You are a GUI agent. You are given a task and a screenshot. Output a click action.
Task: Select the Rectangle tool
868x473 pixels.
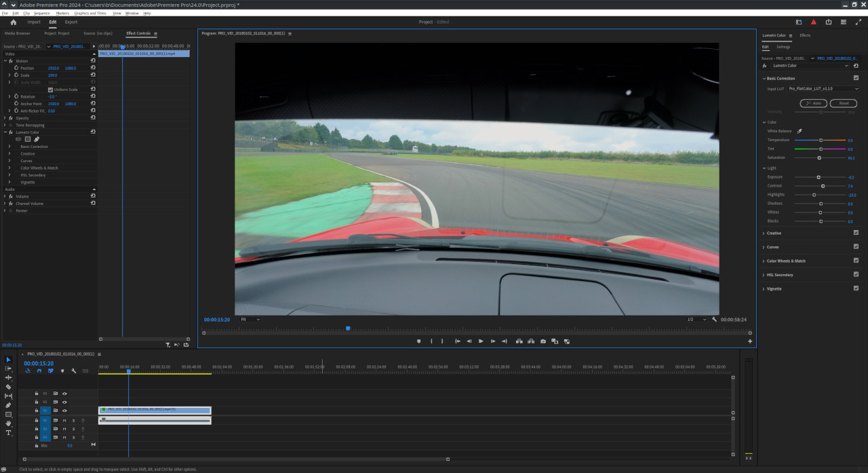pyautogui.click(x=9, y=414)
